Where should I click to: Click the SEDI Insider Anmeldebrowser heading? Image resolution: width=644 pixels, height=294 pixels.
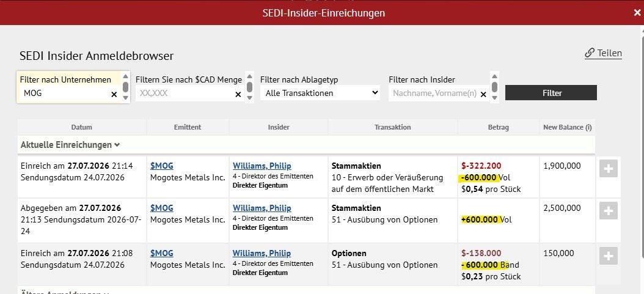tap(97, 56)
